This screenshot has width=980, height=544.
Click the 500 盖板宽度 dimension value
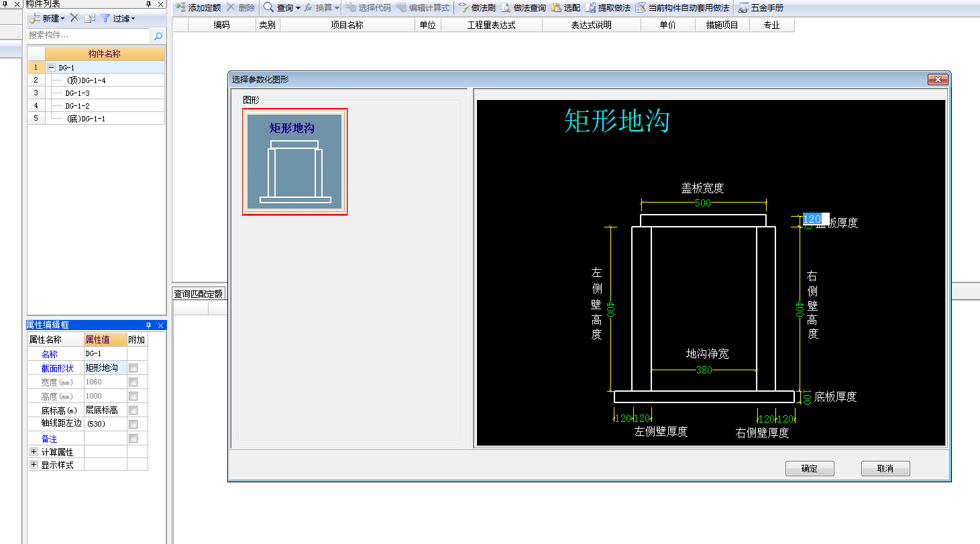[x=703, y=203]
